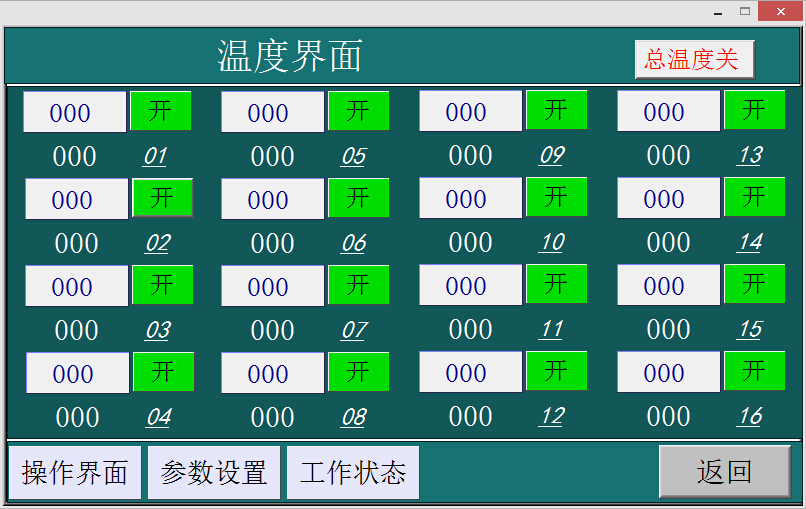Toggle the 开 switch for channel 07

pyautogui.click(x=358, y=285)
